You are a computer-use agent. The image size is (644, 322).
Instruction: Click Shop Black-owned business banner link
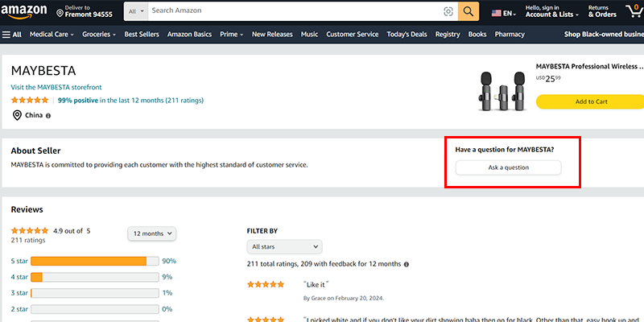tap(604, 35)
